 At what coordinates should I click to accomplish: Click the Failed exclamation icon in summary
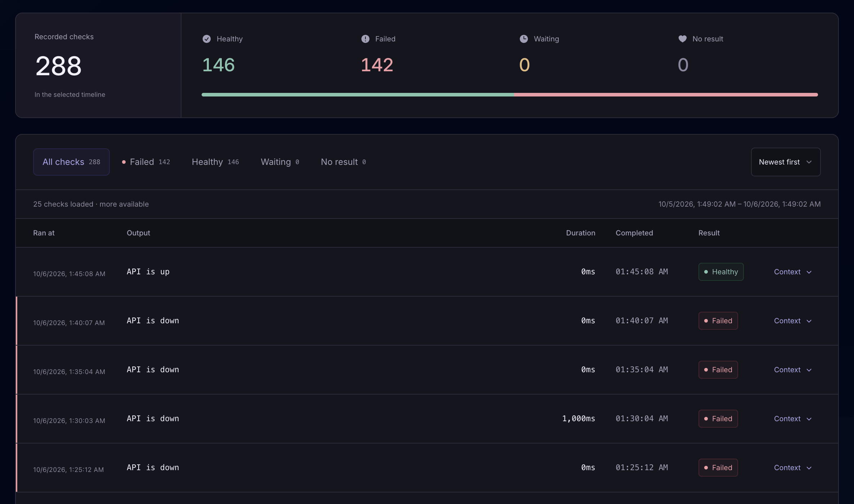click(x=365, y=39)
